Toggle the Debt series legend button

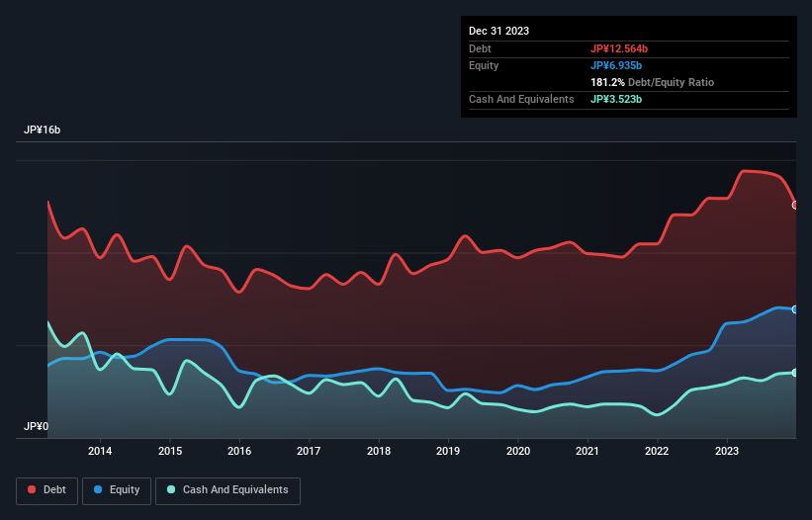[47, 490]
